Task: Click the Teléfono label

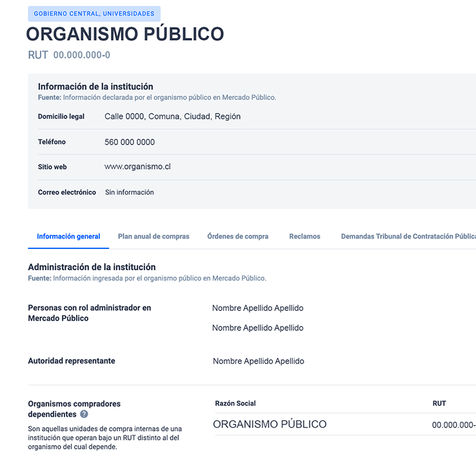Action: (x=52, y=142)
